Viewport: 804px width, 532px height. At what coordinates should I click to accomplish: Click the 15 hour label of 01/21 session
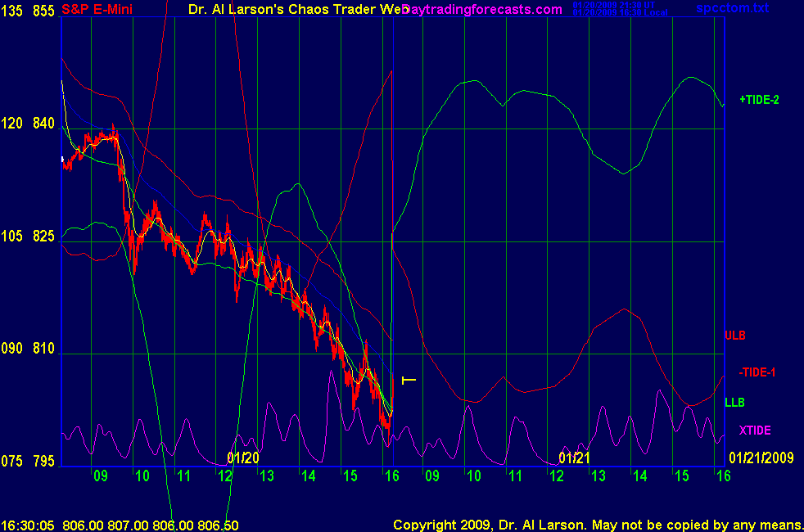681,476
